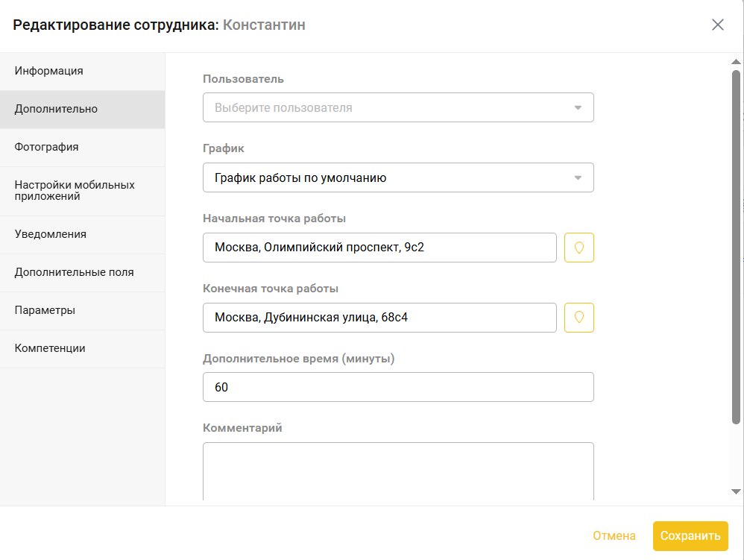744x560 pixels.
Task: Click map pin icon for end work point
Action: pyautogui.click(x=579, y=318)
